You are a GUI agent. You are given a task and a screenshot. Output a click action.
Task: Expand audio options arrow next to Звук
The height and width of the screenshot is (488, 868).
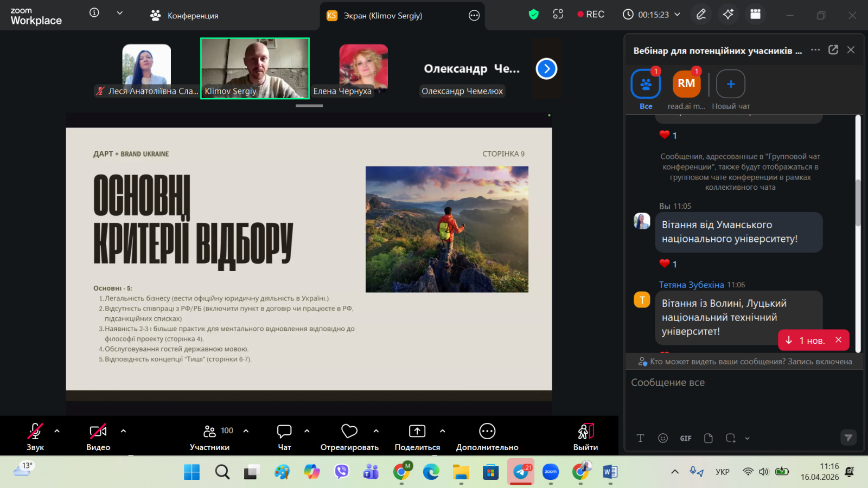pyautogui.click(x=57, y=431)
